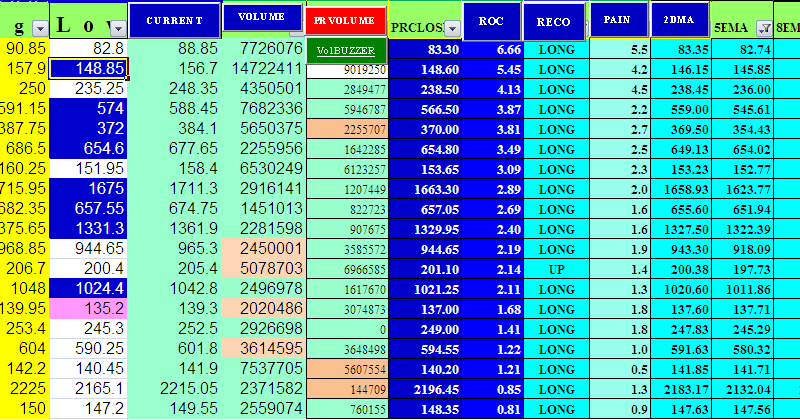
Task: Select the 5EMA cell 82.74
Action: [742, 50]
